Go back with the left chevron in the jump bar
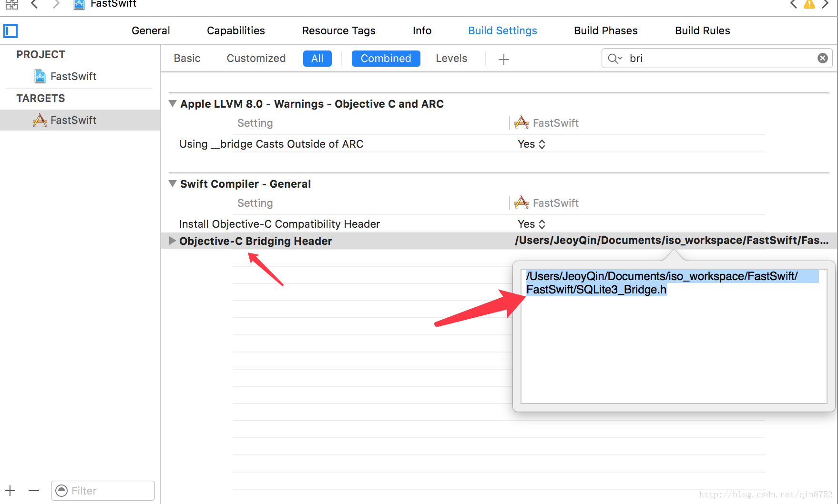This screenshot has width=838, height=504. 34,4
